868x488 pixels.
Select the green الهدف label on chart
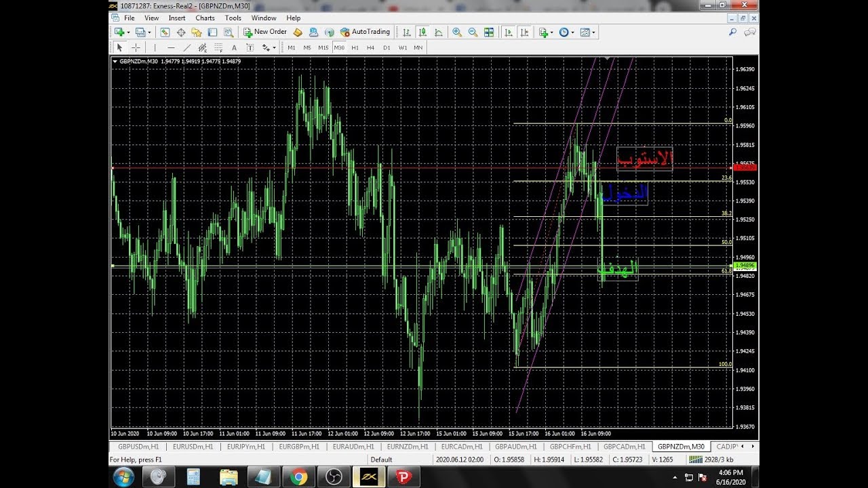618,269
